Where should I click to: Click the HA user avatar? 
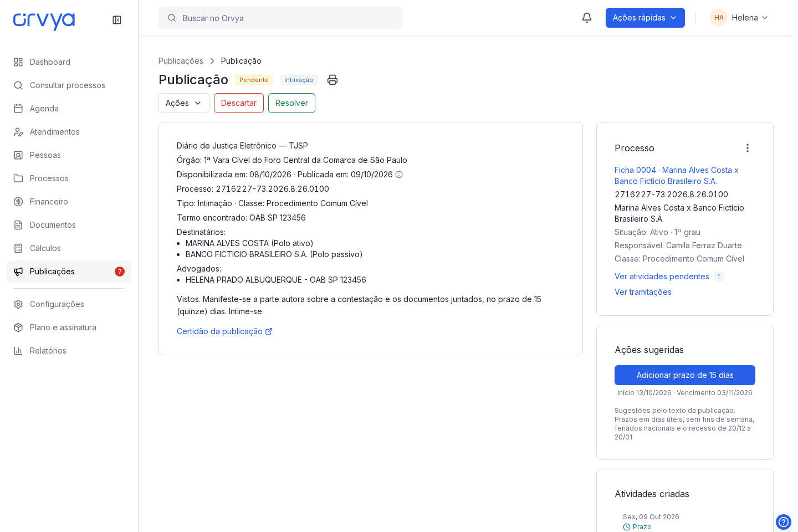tap(719, 18)
